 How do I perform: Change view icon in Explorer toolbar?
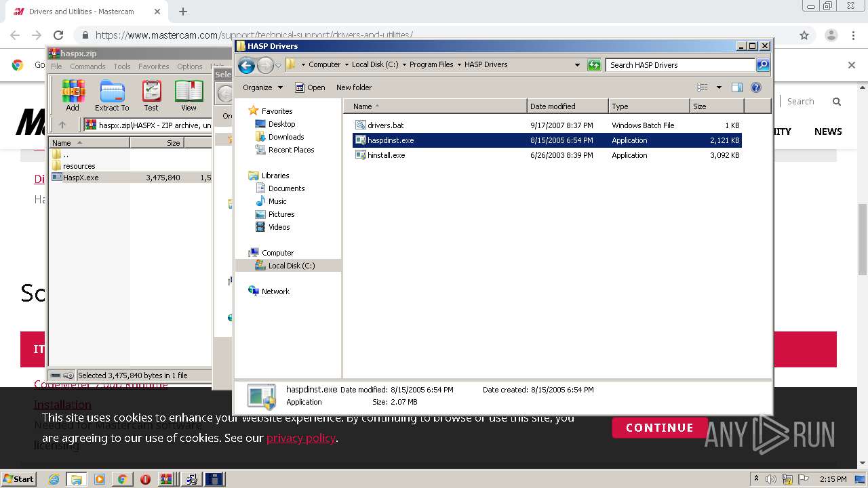point(703,87)
